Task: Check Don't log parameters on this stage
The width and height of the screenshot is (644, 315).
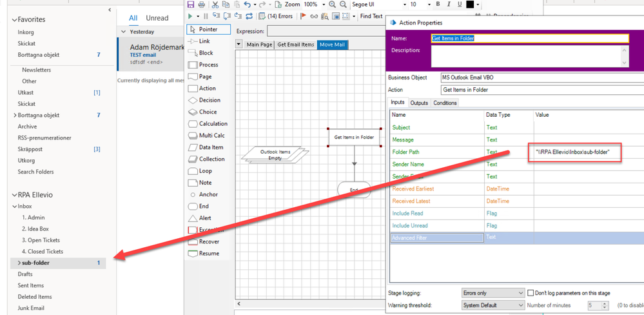Action: (x=531, y=293)
